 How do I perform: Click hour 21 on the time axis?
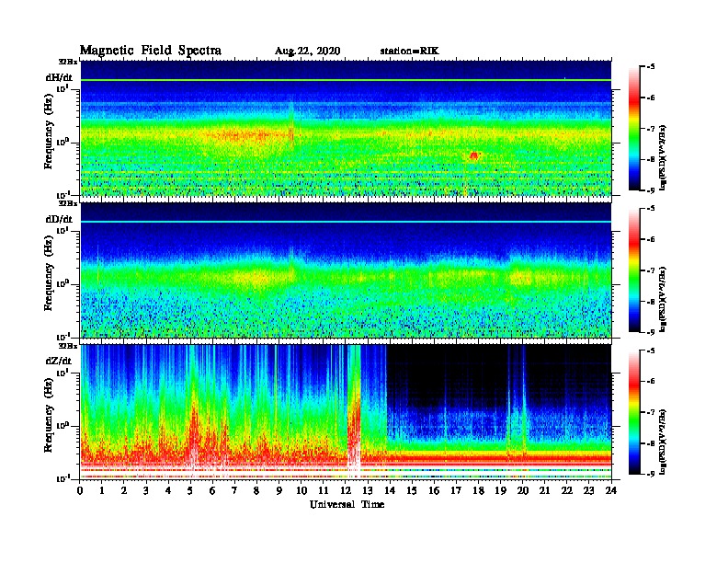click(544, 490)
